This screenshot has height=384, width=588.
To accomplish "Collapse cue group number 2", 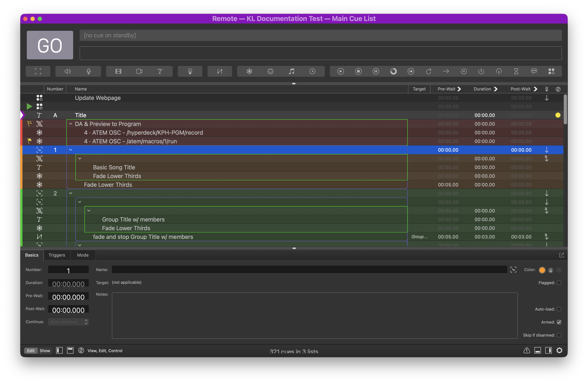I will (x=71, y=193).
